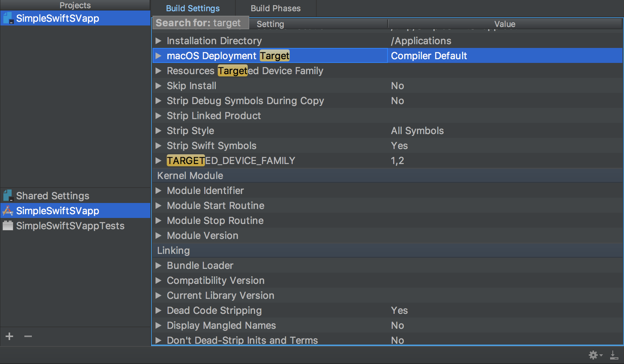Click the SimpleSwiftSVappTests bundle icon

point(8,226)
